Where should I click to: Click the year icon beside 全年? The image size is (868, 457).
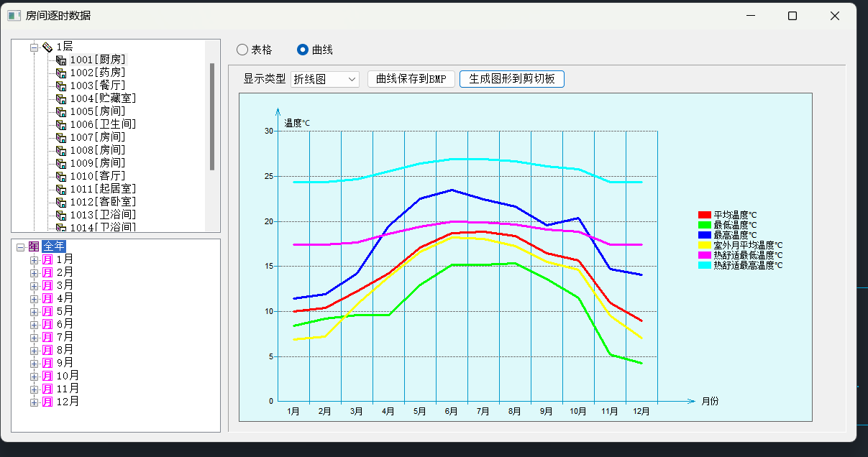coord(34,246)
